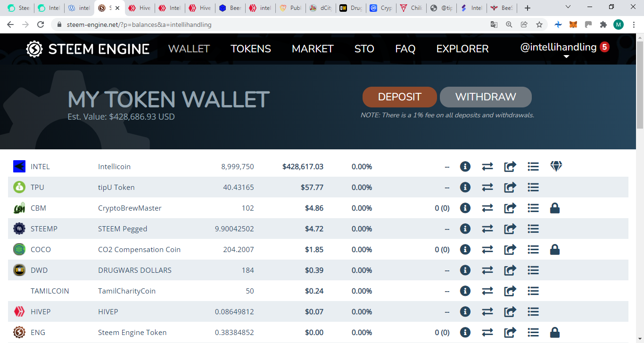Click the HIVEP balance 0.08649812
This screenshot has width=644, height=343.
pyautogui.click(x=234, y=311)
